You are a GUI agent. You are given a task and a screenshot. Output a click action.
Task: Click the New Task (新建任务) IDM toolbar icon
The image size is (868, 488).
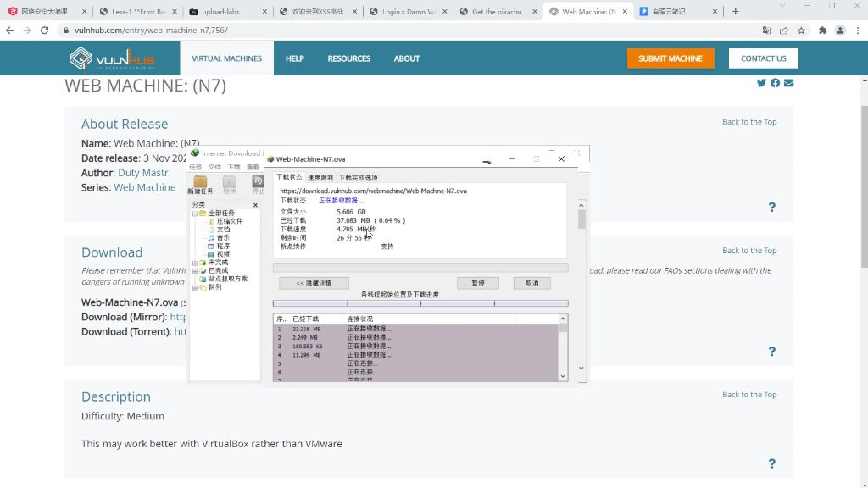pyautogui.click(x=200, y=184)
